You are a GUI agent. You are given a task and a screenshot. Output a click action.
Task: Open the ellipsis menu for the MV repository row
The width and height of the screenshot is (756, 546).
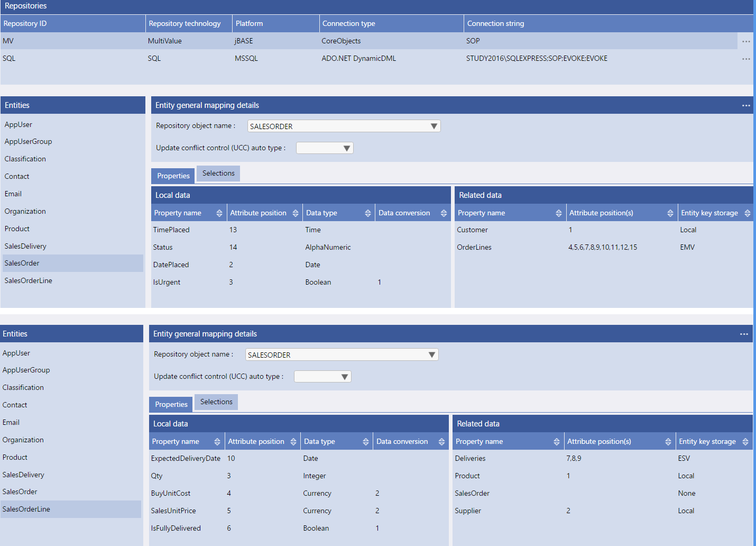coord(746,41)
